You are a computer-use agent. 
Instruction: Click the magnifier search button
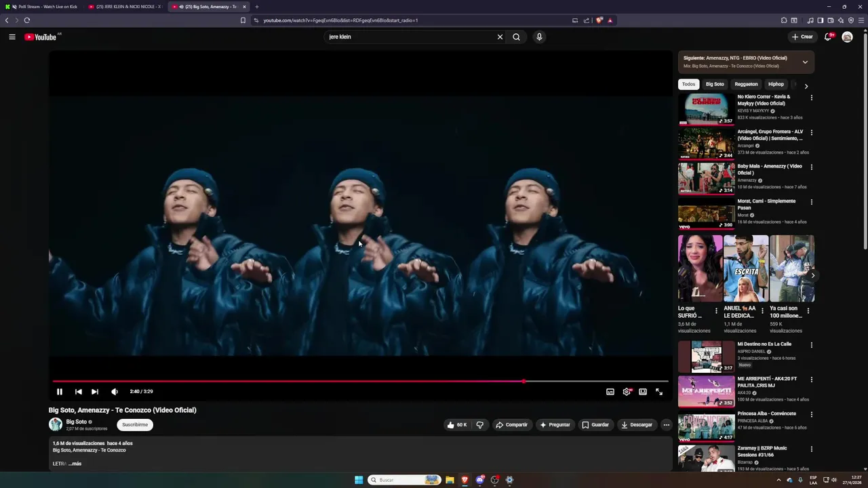[516, 37]
